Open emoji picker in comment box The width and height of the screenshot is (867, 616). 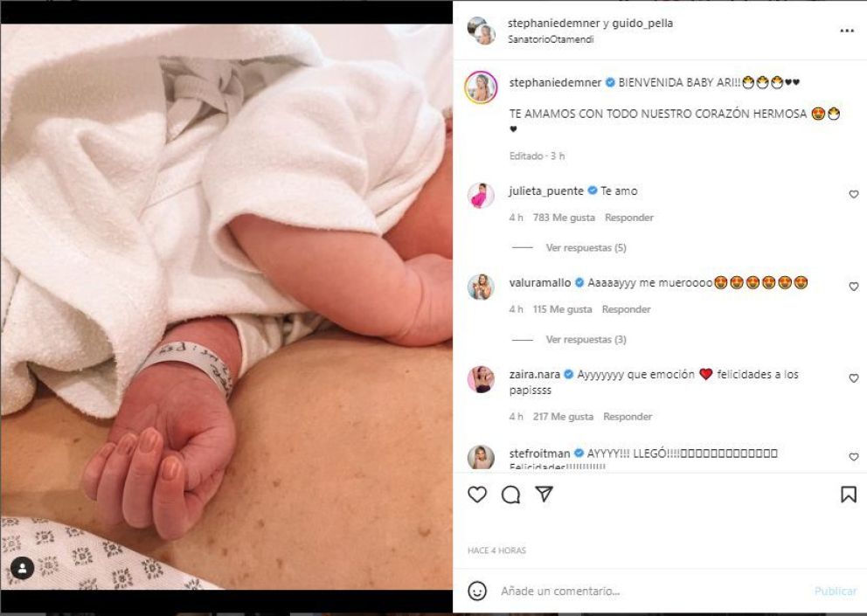[x=477, y=591]
